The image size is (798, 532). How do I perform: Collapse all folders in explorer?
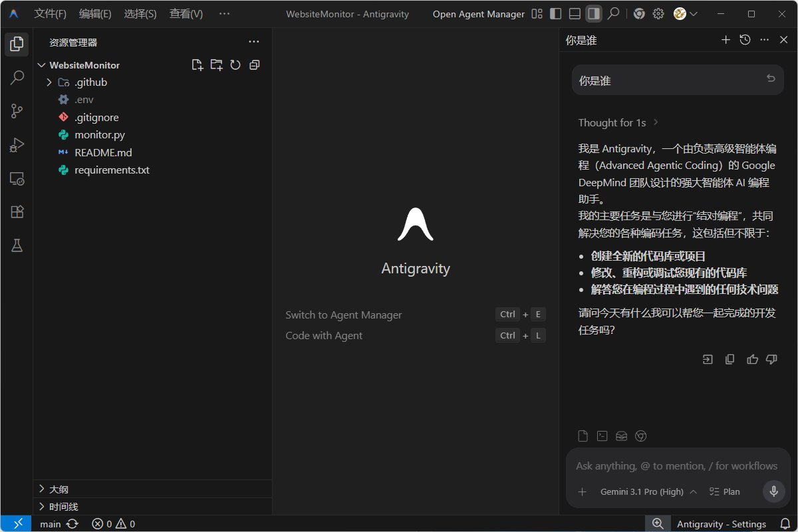(x=254, y=65)
